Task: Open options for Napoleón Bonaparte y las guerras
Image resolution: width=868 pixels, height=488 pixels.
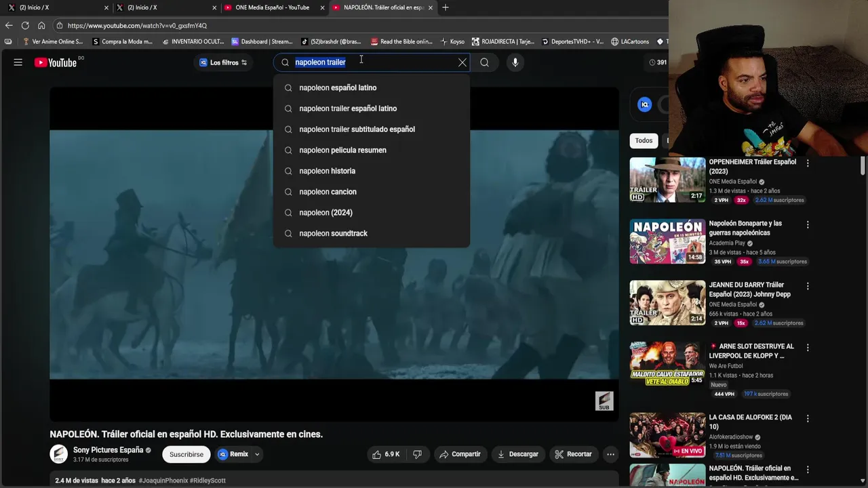Action: pyautogui.click(x=808, y=224)
